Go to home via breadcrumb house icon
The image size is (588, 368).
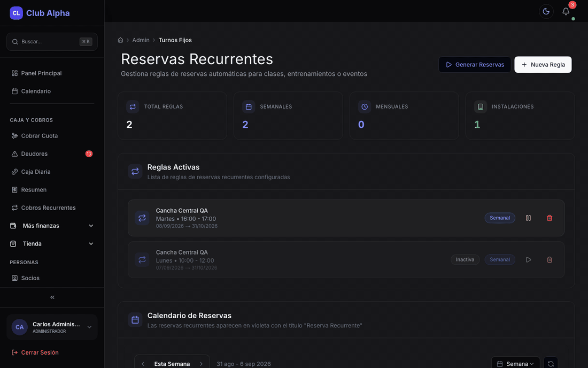click(x=120, y=40)
